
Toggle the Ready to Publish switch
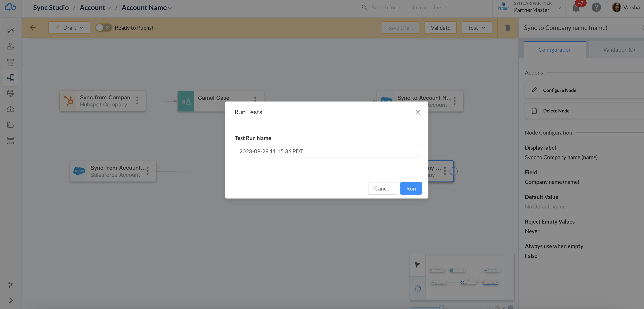(103, 28)
